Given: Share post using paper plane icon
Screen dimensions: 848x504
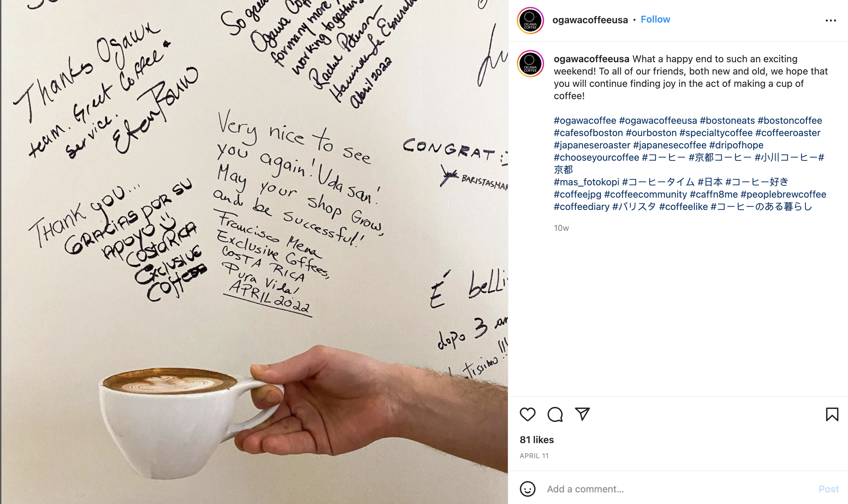Looking at the screenshot, I should point(582,414).
